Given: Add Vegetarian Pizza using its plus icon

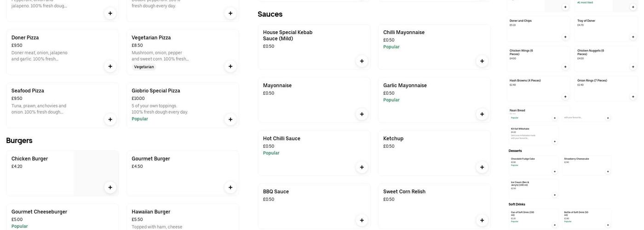Looking at the screenshot, I should pos(230,66).
